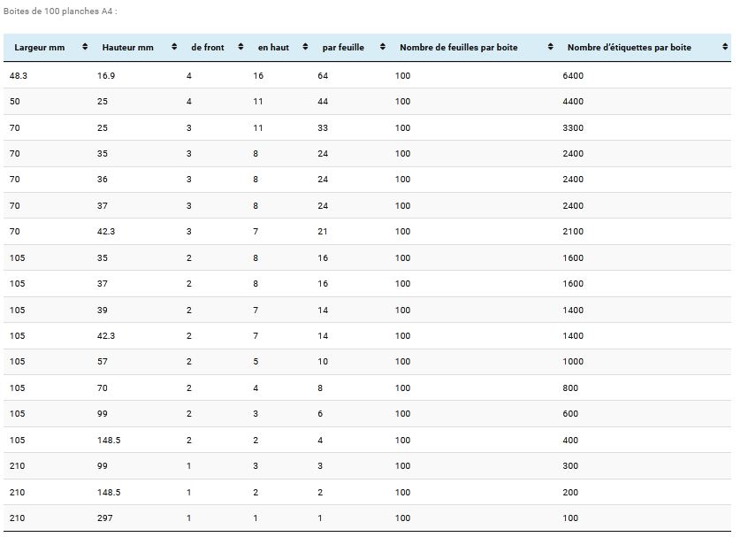Select the 64 per sheet cell

click(323, 76)
